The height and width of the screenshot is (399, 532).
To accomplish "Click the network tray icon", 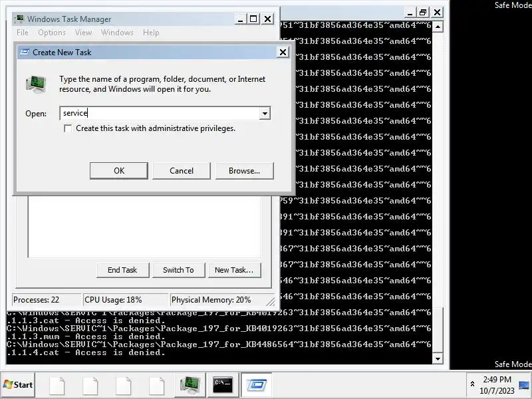I will coord(524,385).
